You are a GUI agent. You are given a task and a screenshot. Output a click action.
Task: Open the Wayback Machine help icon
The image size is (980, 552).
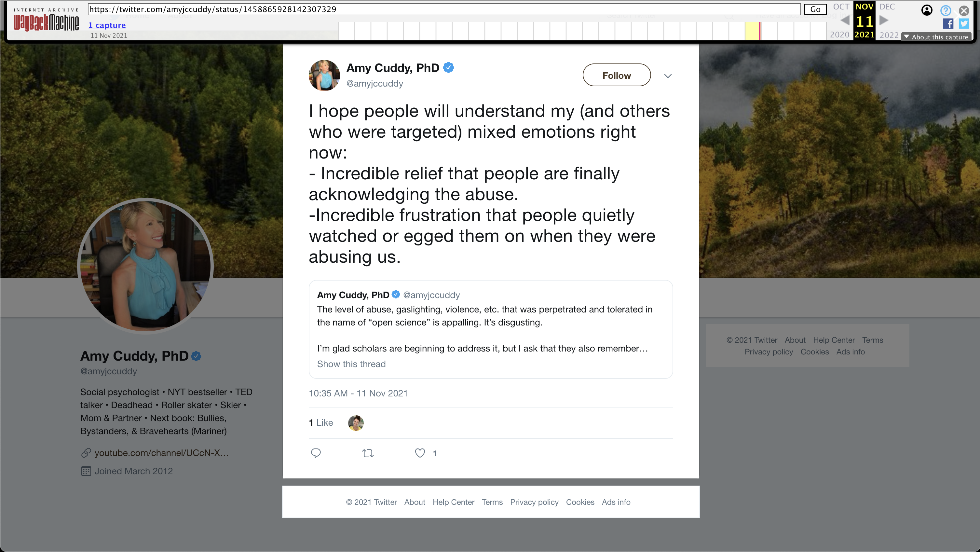click(x=946, y=10)
